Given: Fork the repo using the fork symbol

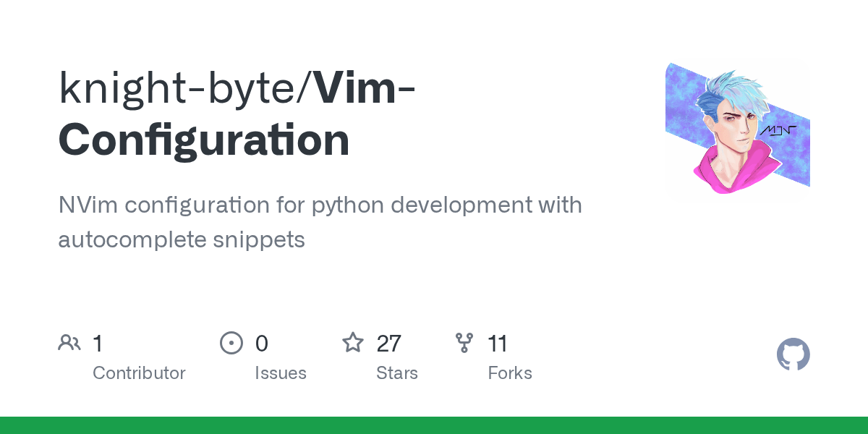Looking at the screenshot, I should coord(465,341).
